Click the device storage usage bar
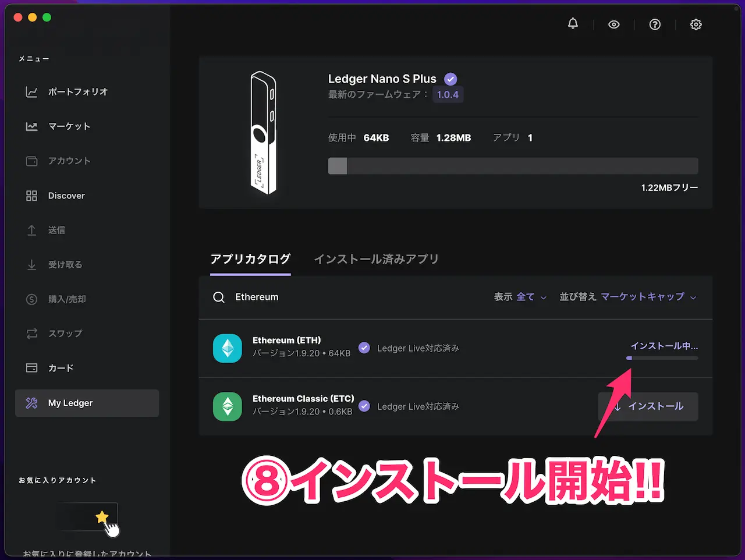Screen dimensions: 745x560 point(513,166)
